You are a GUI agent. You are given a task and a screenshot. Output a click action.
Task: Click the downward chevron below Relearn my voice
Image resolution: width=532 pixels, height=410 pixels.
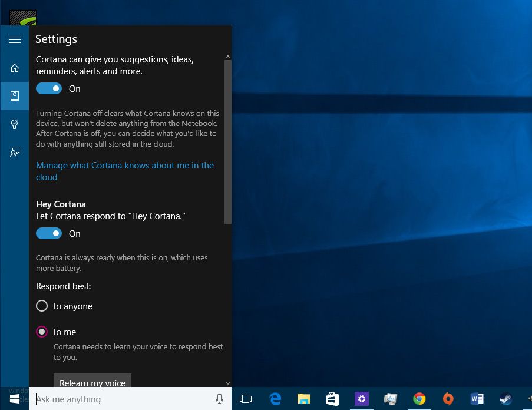pos(227,383)
